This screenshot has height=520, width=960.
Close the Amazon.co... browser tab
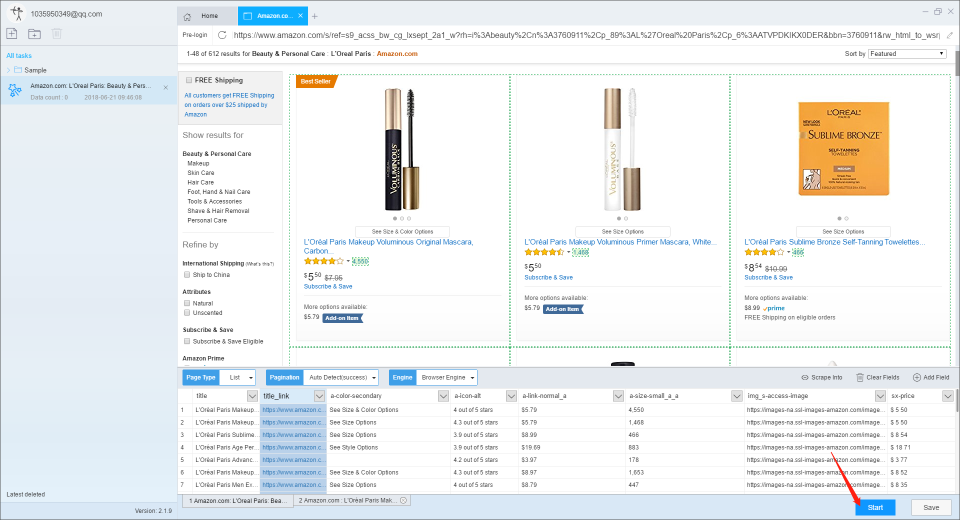click(300, 16)
